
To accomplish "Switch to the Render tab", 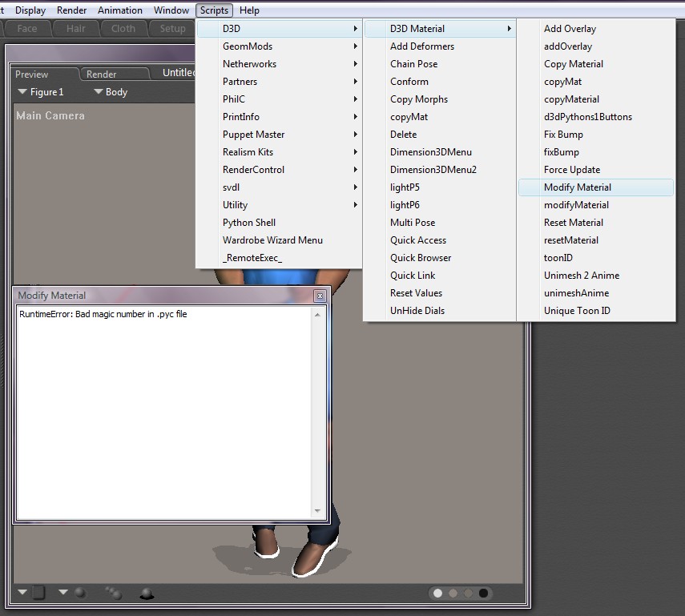I will tap(102, 74).
